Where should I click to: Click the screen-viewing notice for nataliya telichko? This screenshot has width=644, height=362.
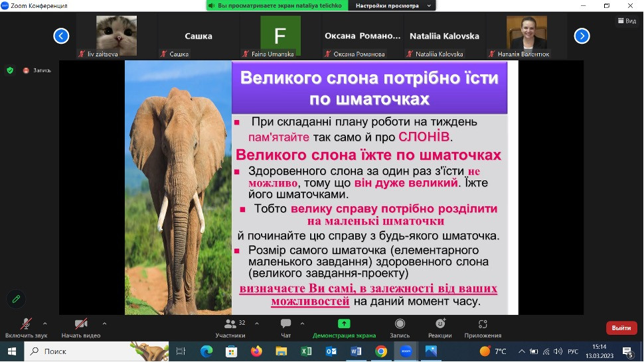(x=278, y=6)
